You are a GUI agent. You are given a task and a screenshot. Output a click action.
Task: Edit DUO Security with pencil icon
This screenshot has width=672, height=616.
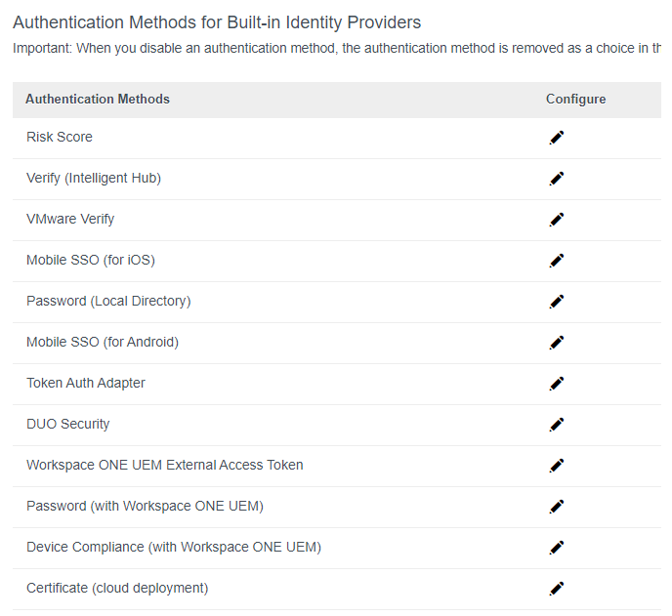click(557, 425)
